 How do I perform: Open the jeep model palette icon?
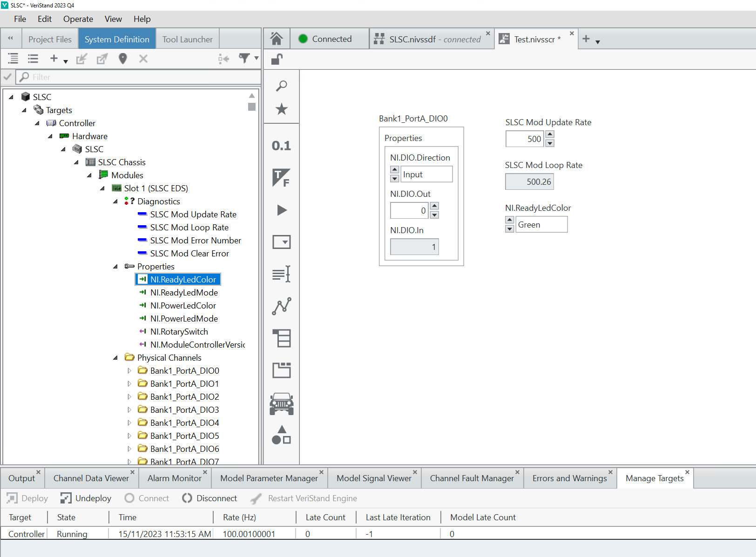(282, 403)
